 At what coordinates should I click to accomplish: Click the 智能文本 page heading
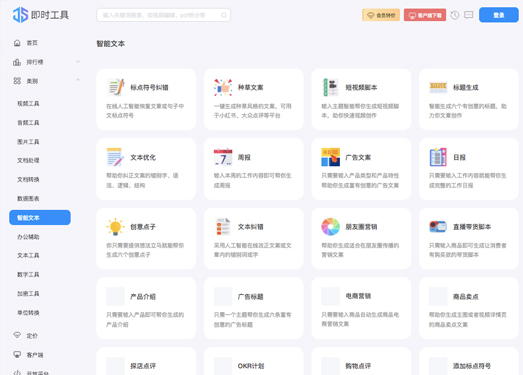pos(111,44)
